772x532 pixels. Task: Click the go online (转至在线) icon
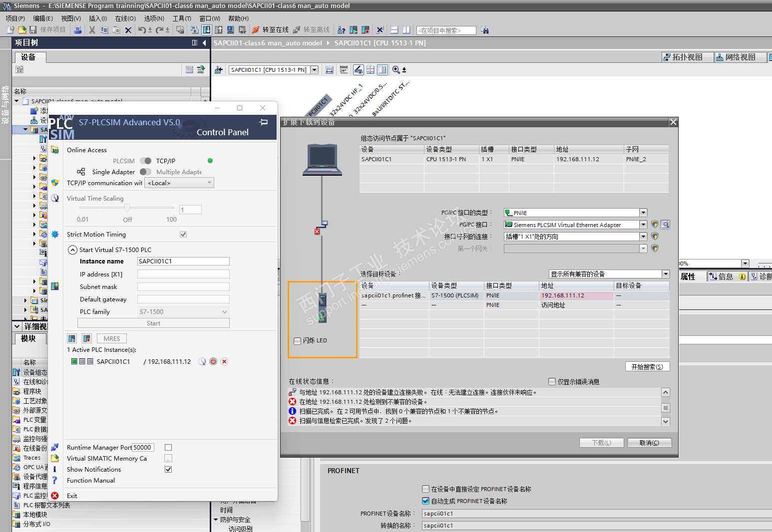(x=256, y=30)
